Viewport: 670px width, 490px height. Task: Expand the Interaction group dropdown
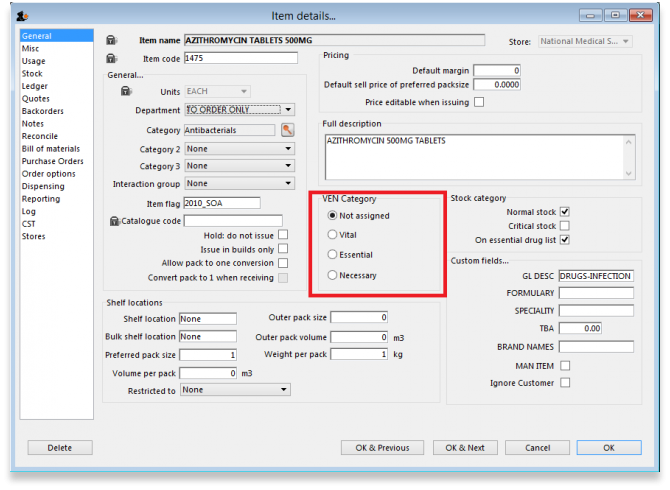point(288,184)
